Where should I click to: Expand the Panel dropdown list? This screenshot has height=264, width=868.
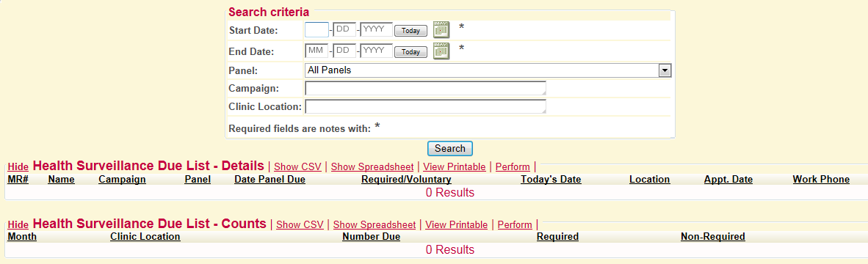pyautogui.click(x=665, y=70)
